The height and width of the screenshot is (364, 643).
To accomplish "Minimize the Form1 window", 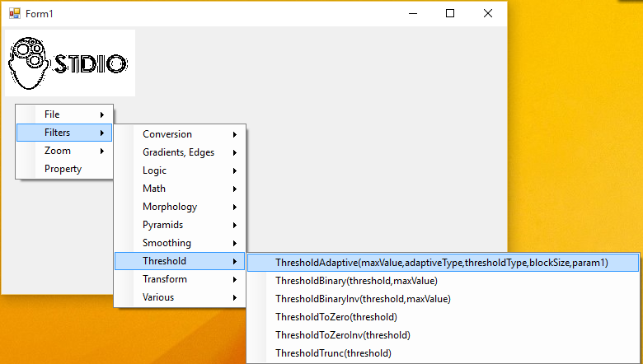I will (x=413, y=13).
